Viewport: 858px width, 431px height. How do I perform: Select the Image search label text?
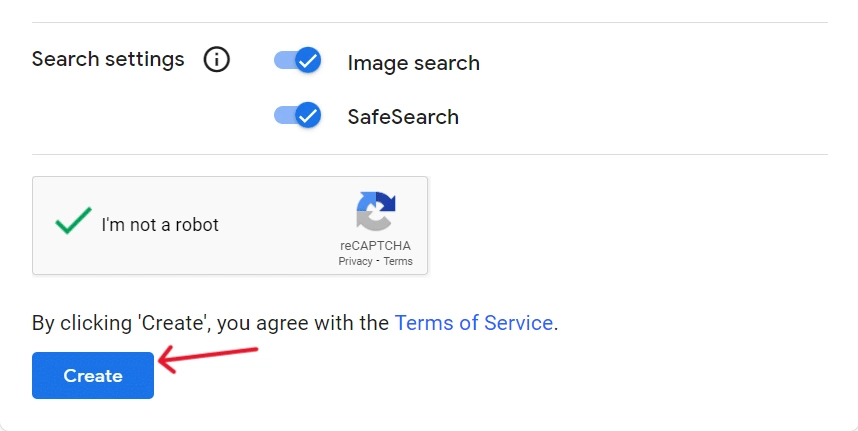click(x=414, y=63)
